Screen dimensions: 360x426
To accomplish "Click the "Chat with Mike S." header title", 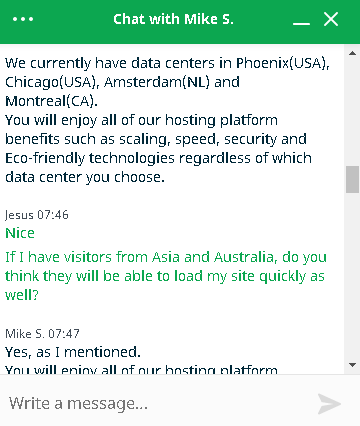I will coord(173,19).
